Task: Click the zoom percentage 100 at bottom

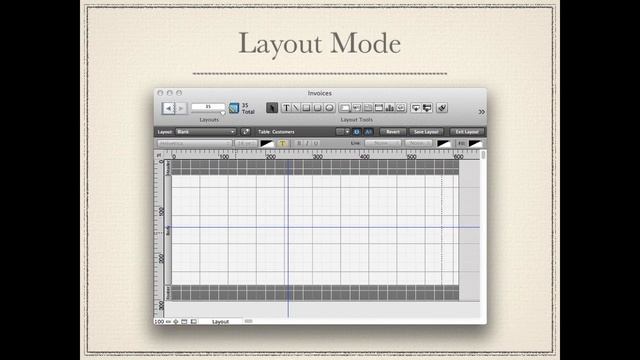Action: pyautogui.click(x=159, y=322)
